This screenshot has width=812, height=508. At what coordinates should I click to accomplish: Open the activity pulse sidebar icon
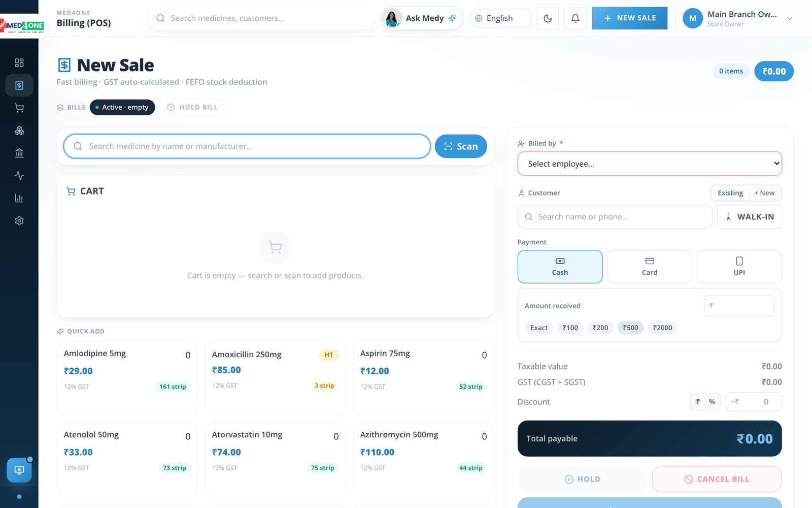(19, 176)
